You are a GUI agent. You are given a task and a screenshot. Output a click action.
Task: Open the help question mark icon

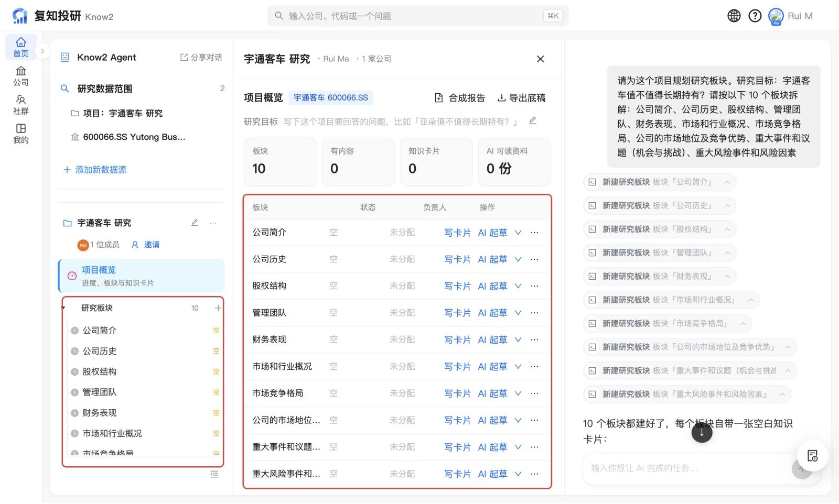coord(755,16)
